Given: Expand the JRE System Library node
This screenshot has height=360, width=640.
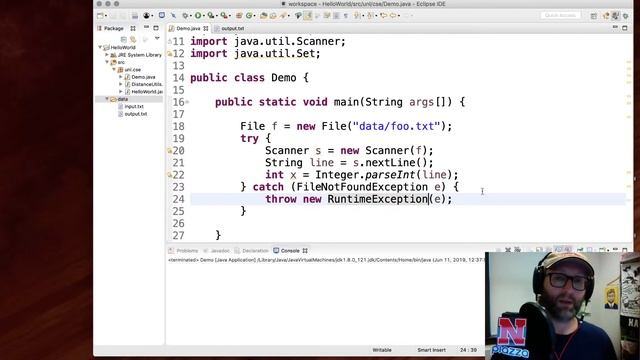Looking at the screenshot, I should (x=107, y=55).
